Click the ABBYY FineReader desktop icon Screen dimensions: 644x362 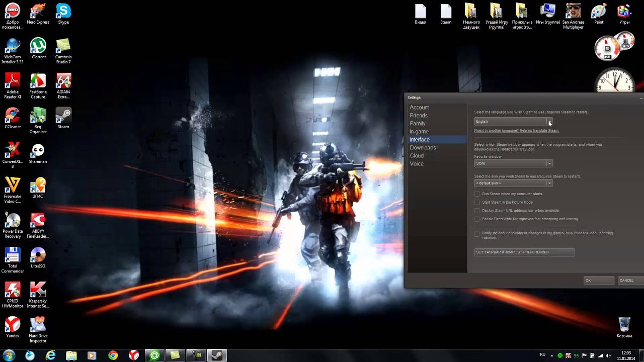click(x=38, y=225)
